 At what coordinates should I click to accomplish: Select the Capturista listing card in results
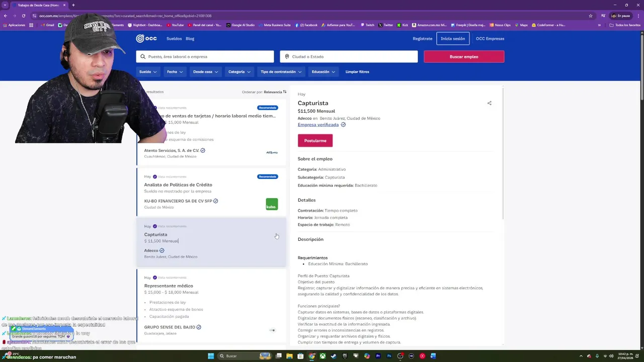point(211,242)
